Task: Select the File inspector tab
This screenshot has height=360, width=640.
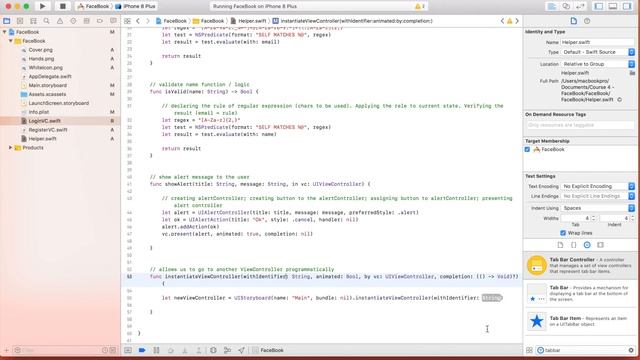Action: [573, 21]
